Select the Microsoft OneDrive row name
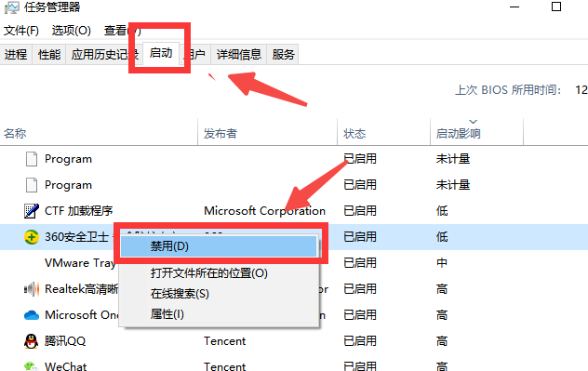Screen dimensions: 588x371 (x=81, y=315)
